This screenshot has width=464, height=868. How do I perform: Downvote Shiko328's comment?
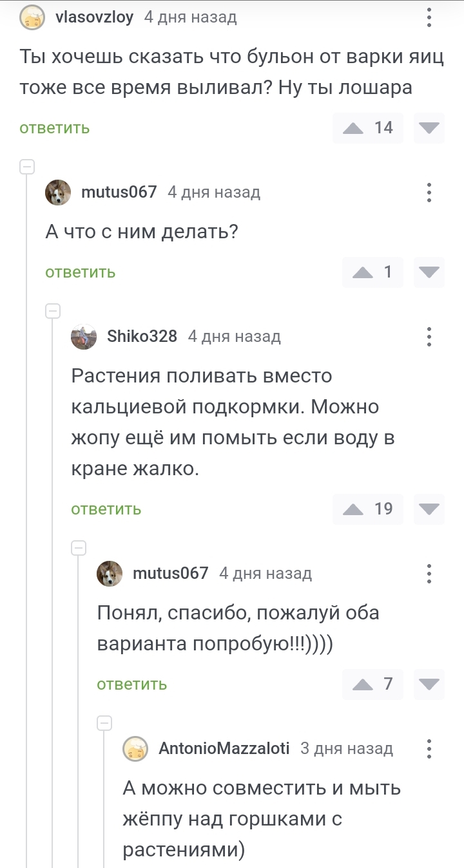(x=429, y=509)
